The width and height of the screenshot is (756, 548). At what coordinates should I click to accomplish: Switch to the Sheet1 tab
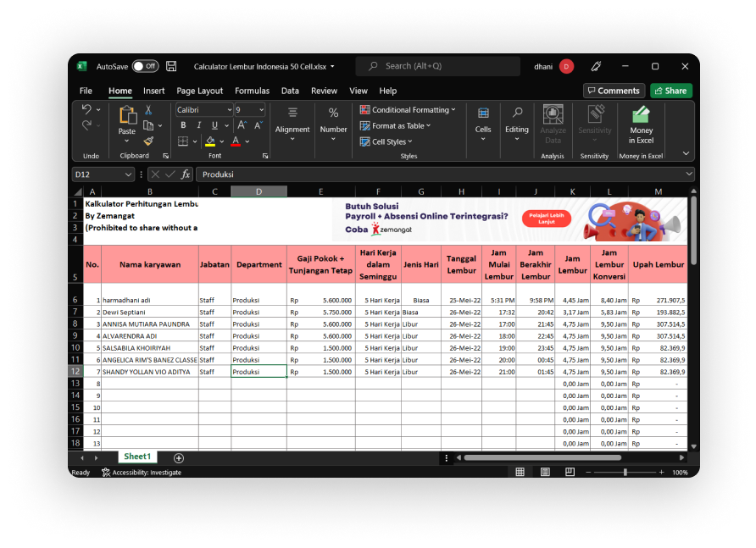(x=136, y=457)
